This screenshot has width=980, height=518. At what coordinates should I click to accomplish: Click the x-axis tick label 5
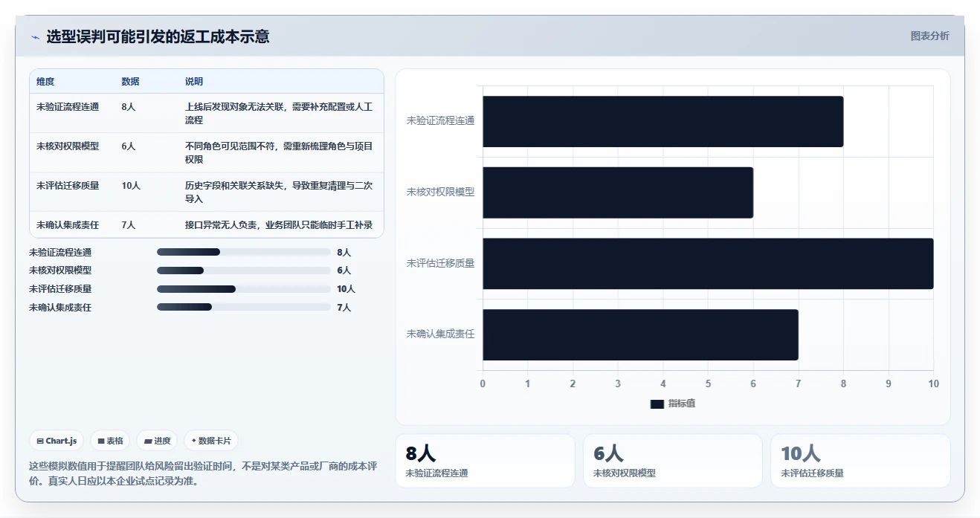pos(708,384)
